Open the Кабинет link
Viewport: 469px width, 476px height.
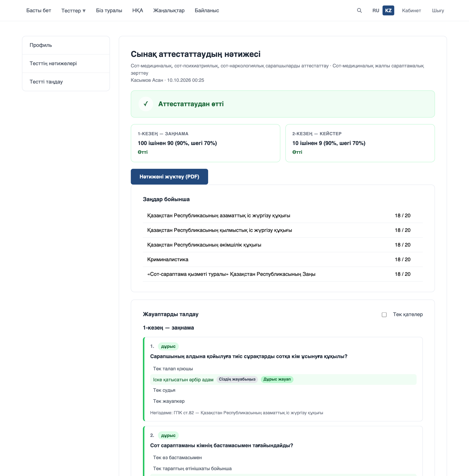[x=411, y=10]
